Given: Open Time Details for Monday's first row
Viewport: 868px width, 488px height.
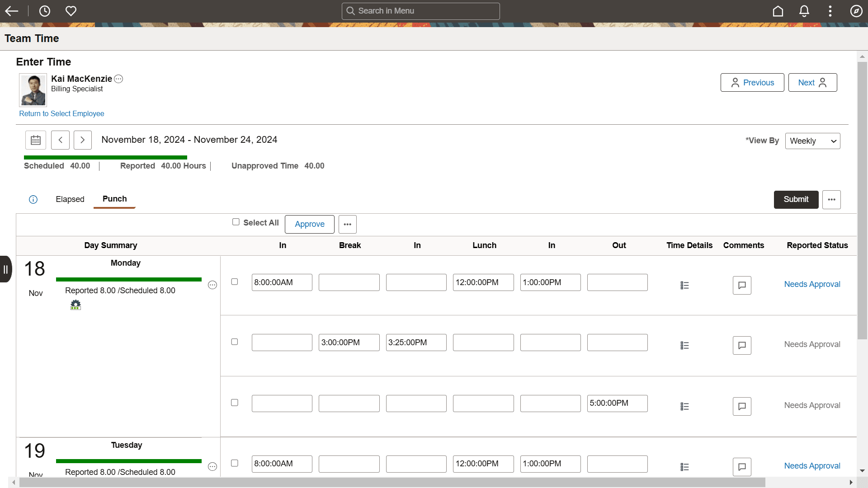Looking at the screenshot, I should coord(684,285).
